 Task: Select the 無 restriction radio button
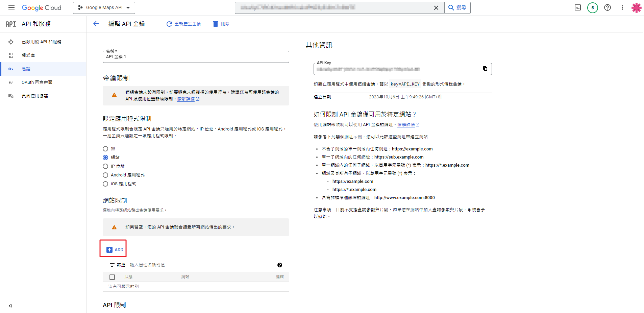pos(105,149)
